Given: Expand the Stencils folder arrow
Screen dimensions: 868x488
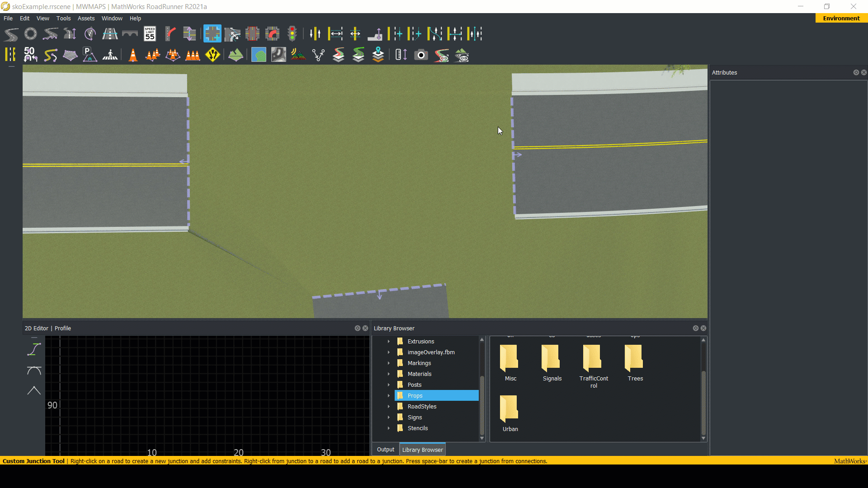Looking at the screenshot, I should point(388,428).
